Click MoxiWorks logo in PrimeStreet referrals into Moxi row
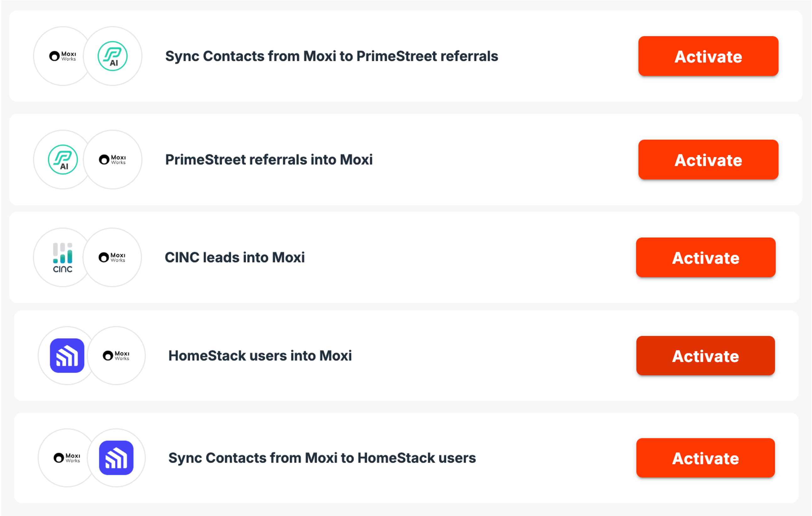This screenshot has height=516, width=812. pos(112,160)
